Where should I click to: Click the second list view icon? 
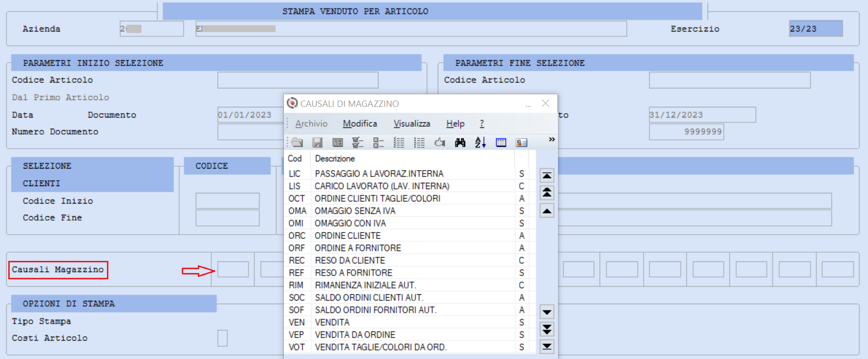(x=419, y=142)
